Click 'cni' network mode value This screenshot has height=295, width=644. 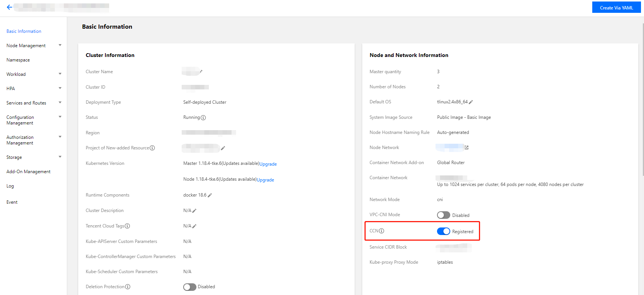[440, 200]
